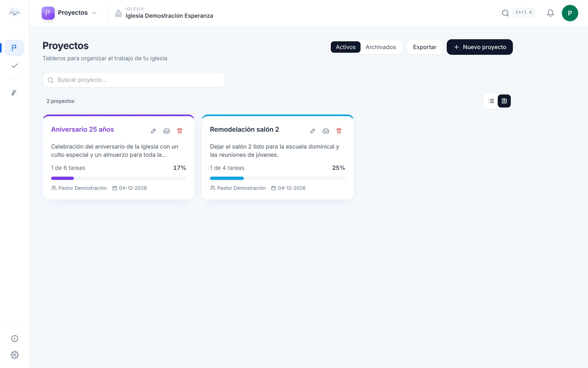
Task: Switch to card grid view
Action: click(x=504, y=101)
